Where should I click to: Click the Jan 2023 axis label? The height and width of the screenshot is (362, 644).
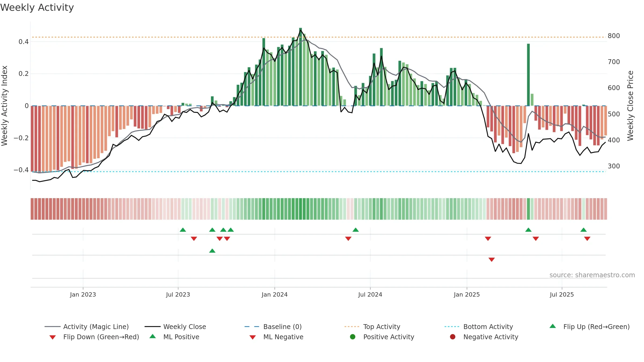pos(83,294)
